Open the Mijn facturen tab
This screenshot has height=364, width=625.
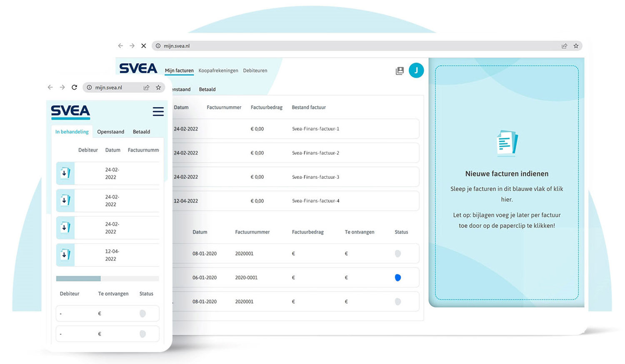(179, 71)
